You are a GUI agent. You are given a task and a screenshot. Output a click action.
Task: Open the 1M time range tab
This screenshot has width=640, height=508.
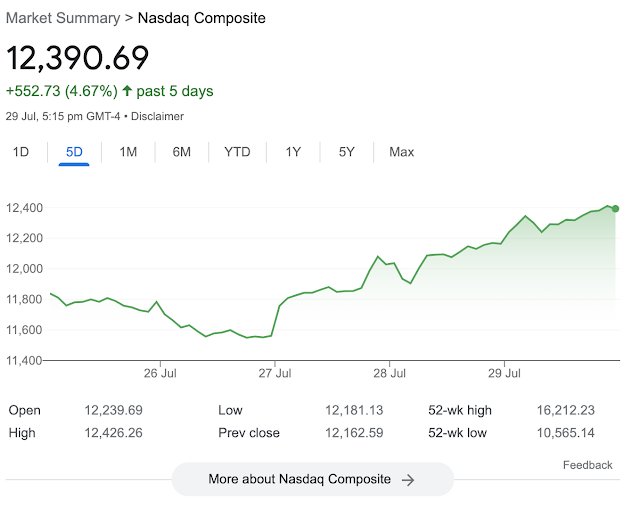(128, 152)
